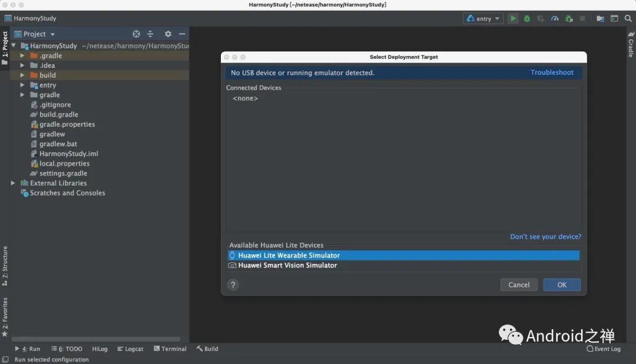Expand External Libraries node
The image size is (636, 364).
13,183
